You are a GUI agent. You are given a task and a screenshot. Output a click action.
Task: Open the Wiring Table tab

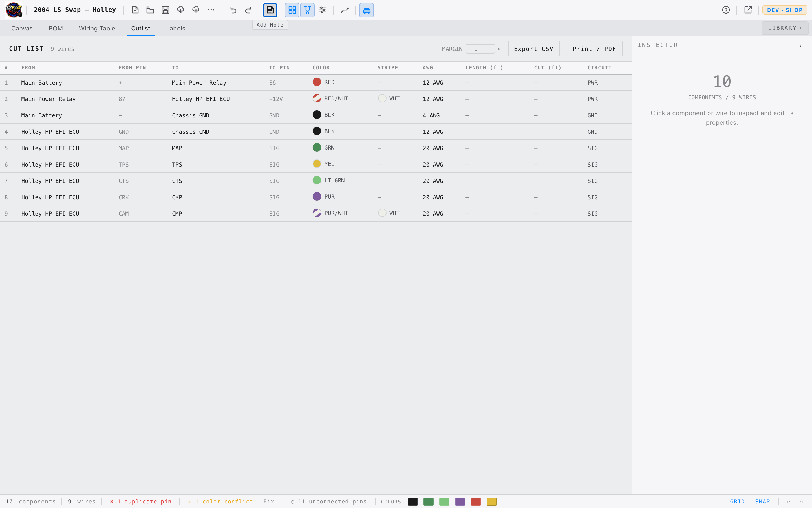click(x=97, y=28)
